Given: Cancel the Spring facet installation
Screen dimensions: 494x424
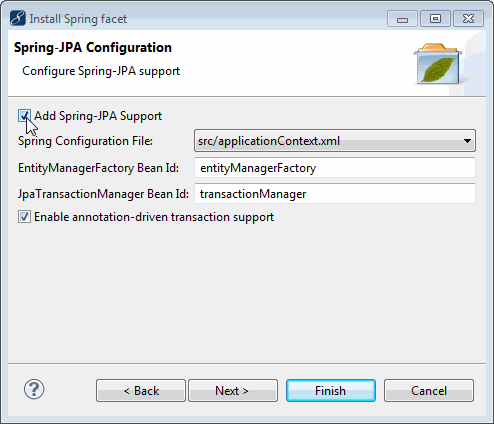Looking at the screenshot, I should (429, 390).
